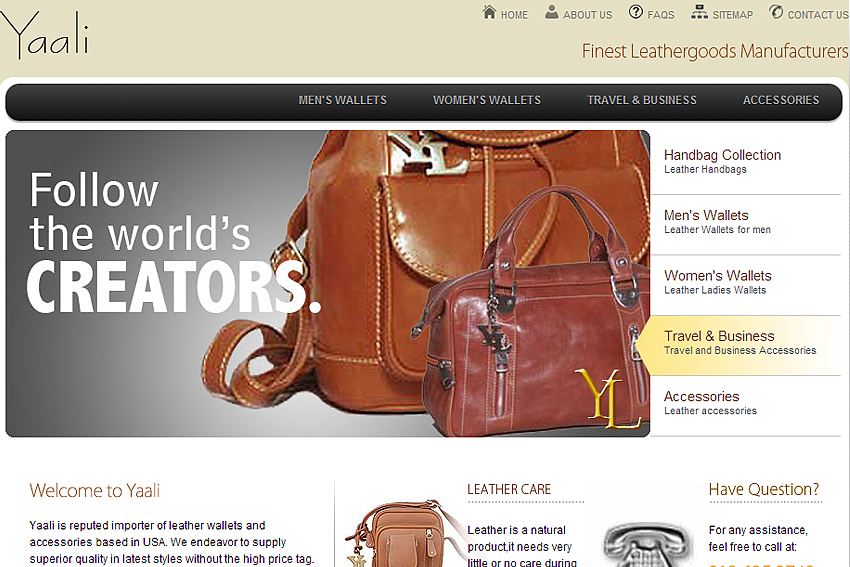Select Handbag Collection in side list

745,162
